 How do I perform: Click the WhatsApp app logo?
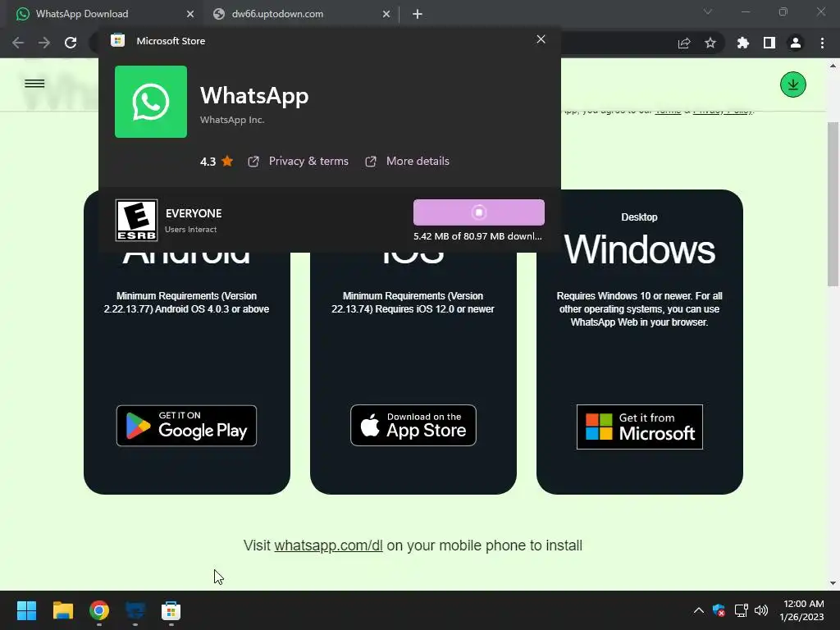point(151,102)
